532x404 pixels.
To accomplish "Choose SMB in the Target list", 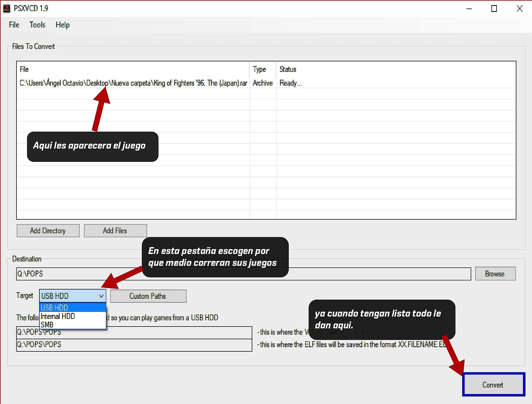I will pos(72,325).
